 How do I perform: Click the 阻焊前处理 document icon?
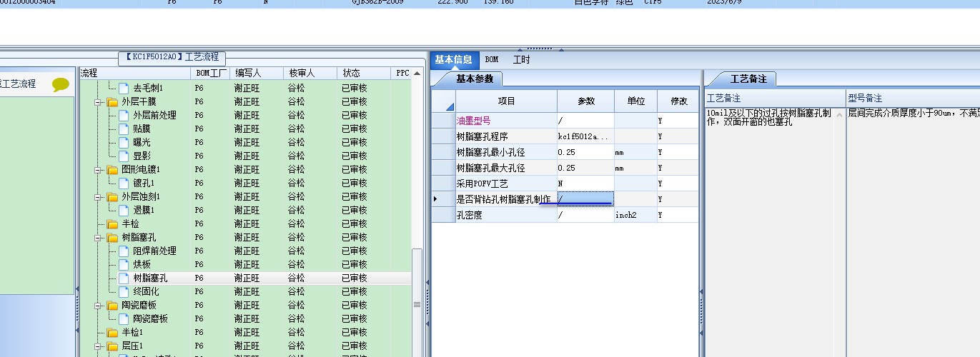pyautogui.click(x=124, y=251)
